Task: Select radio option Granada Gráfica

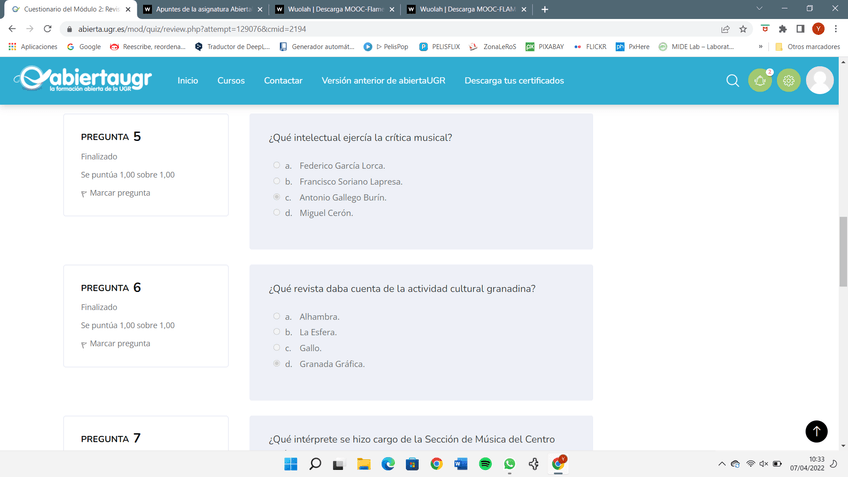Action: (x=276, y=363)
